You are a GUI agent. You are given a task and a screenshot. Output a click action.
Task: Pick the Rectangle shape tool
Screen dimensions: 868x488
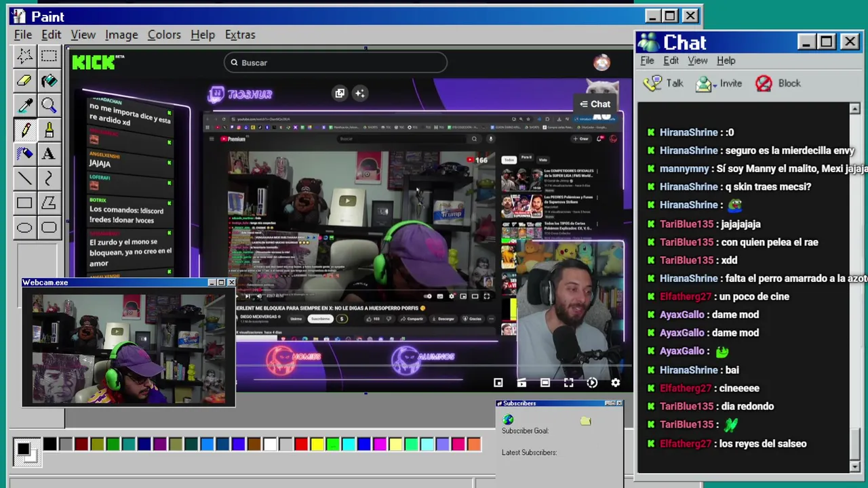point(24,203)
